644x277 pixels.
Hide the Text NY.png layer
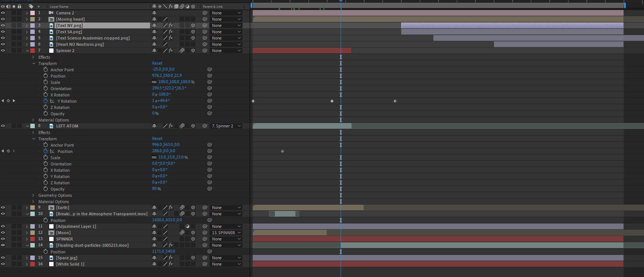tap(3, 25)
